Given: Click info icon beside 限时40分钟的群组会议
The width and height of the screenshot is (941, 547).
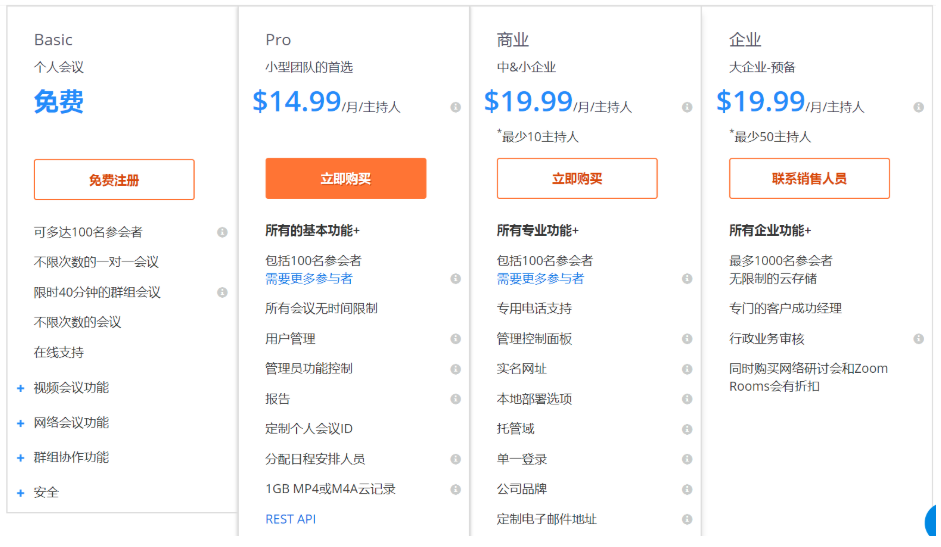Looking at the screenshot, I should (222, 292).
